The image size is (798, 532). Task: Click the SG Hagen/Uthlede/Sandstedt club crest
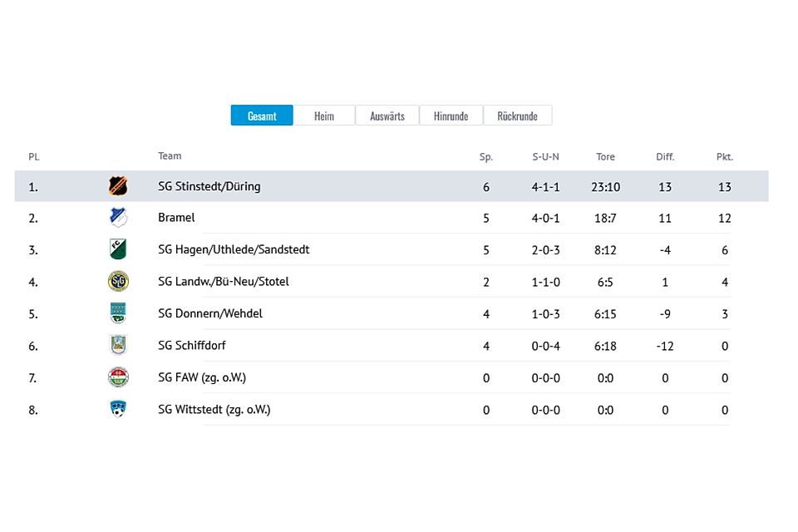click(x=118, y=249)
